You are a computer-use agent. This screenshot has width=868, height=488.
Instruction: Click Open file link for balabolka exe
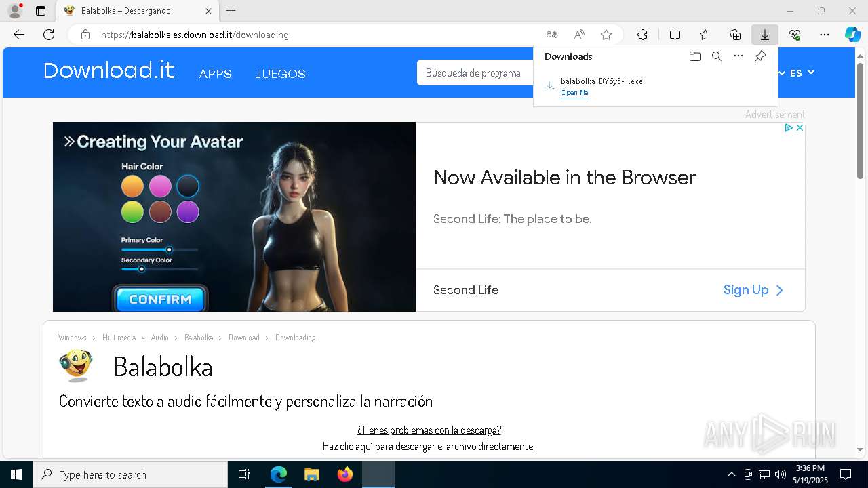574,93
